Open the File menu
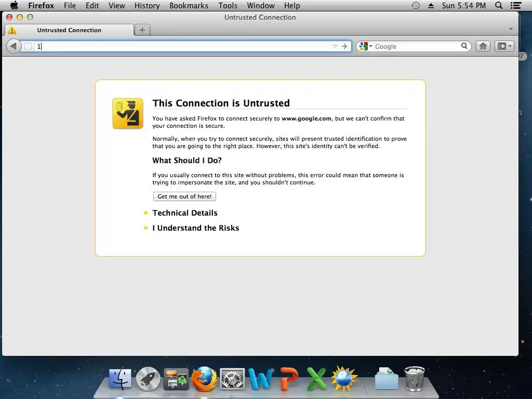 click(70, 5)
